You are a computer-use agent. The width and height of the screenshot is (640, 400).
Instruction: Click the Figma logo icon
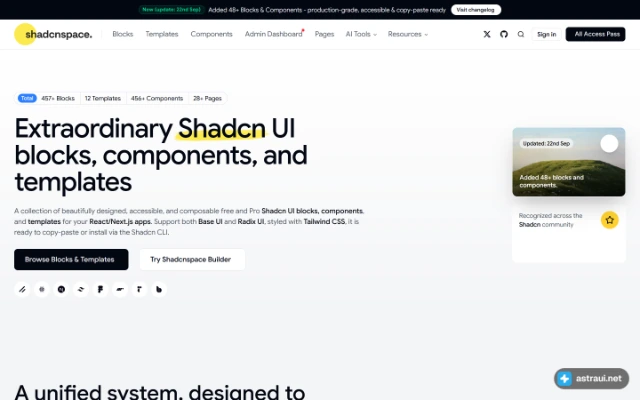click(100, 289)
